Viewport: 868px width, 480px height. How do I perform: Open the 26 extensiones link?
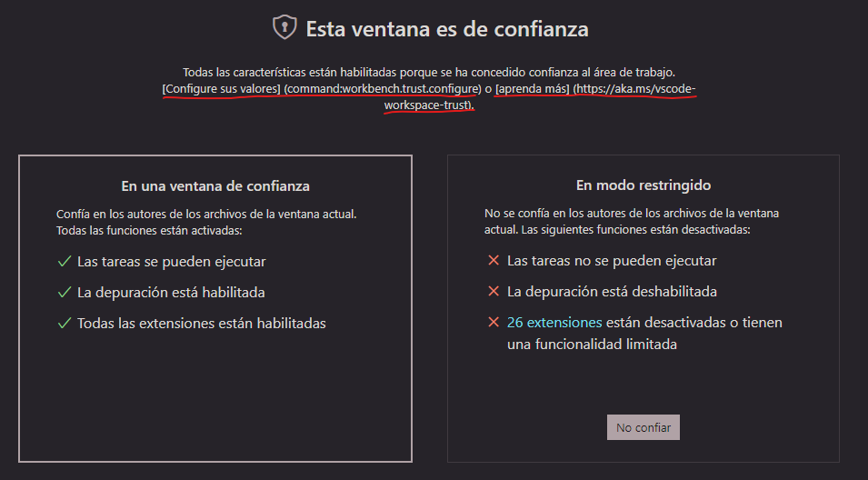click(x=554, y=322)
